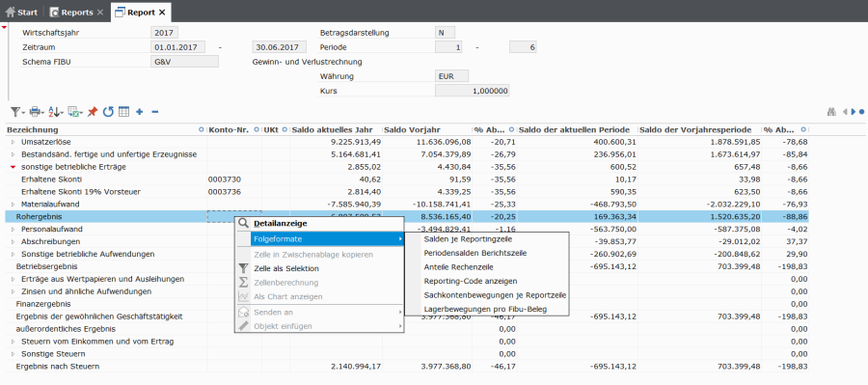Select Lagerbewegungen pro Fibu-Beleg entry
The height and width of the screenshot is (385, 868).
[487, 309]
